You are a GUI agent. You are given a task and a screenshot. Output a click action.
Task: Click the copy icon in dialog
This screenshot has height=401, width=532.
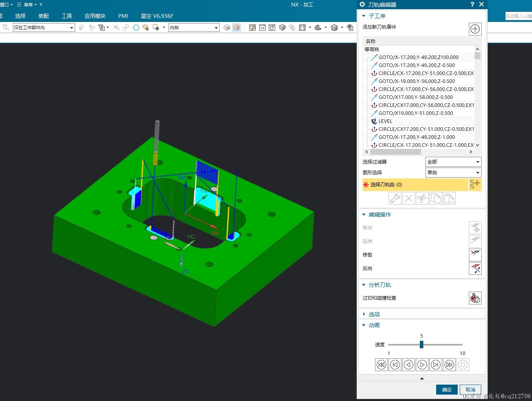(436, 198)
